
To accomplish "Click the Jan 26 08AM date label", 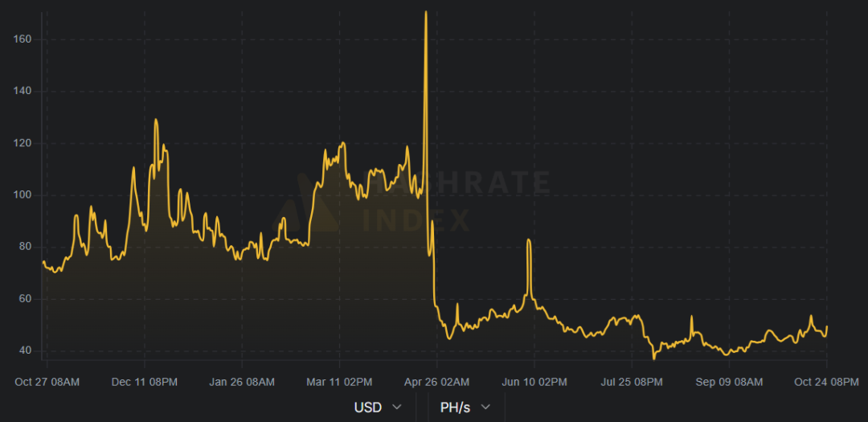I will pos(242,382).
